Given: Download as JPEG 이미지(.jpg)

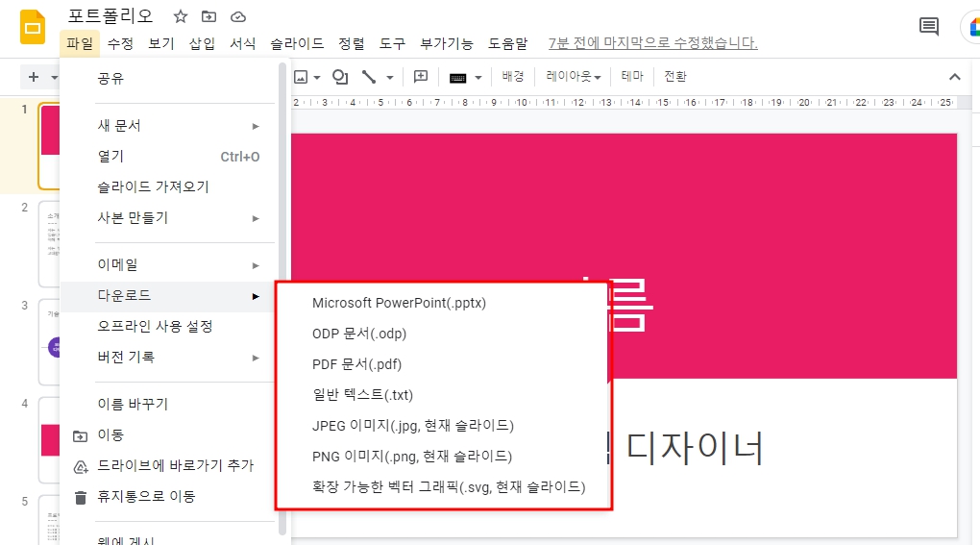Looking at the screenshot, I should (443, 426).
